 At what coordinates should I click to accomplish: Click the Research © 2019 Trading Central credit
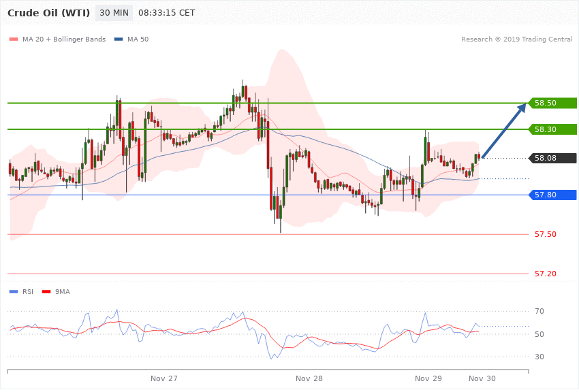tap(516, 39)
